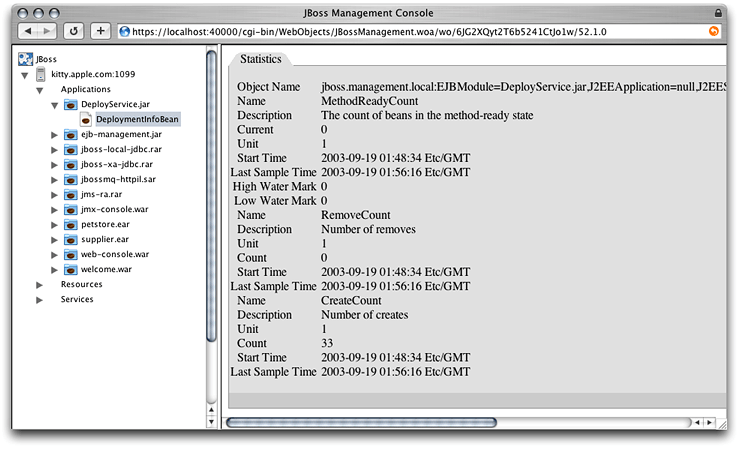Click the CreateCount name value
Image resolution: width=740 pixels, height=449 pixels.
click(x=351, y=301)
